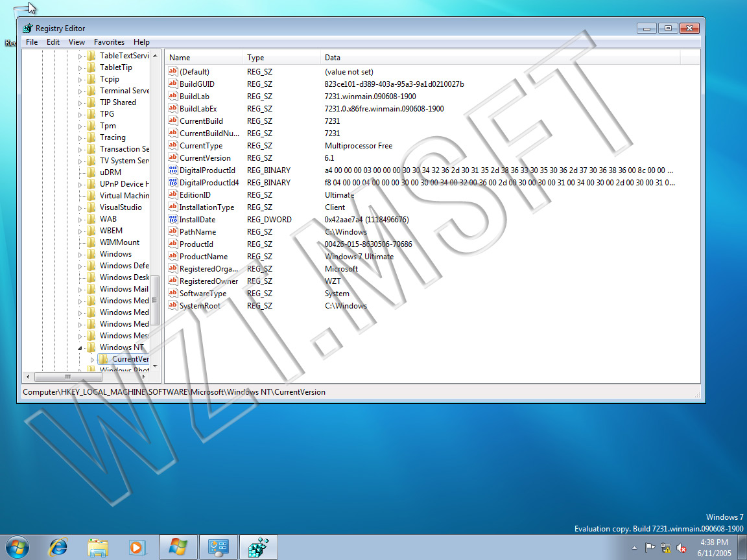Click the CurrentBuild value icon
Image resolution: width=747 pixels, height=560 pixels.
click(x=172, y=121)
